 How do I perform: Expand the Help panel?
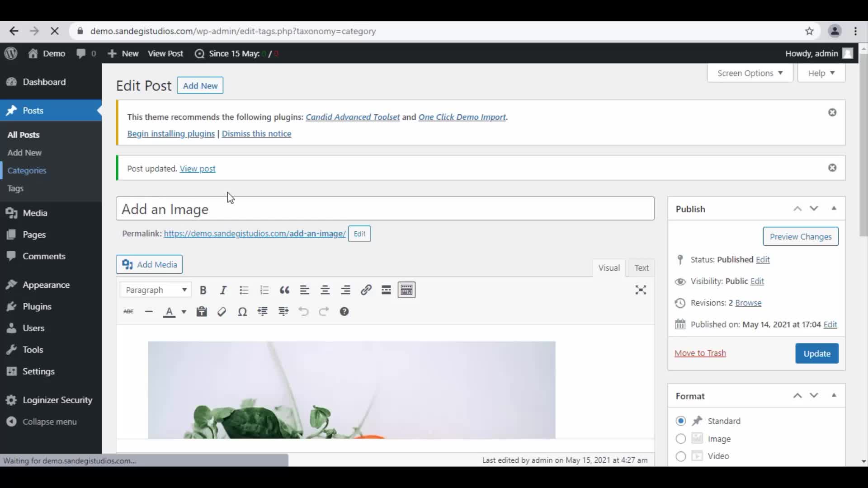[x=821, y=73]
